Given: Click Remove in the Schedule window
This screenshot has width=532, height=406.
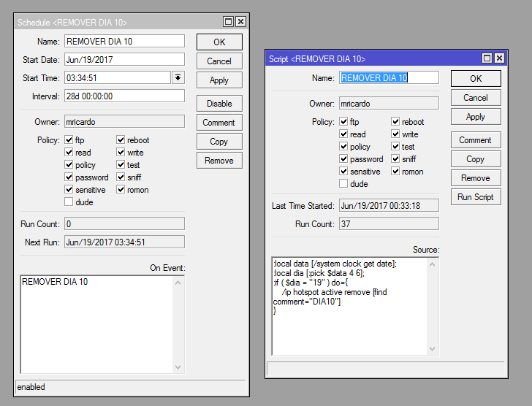Looking at the screenshot, I should click(219, 161).
